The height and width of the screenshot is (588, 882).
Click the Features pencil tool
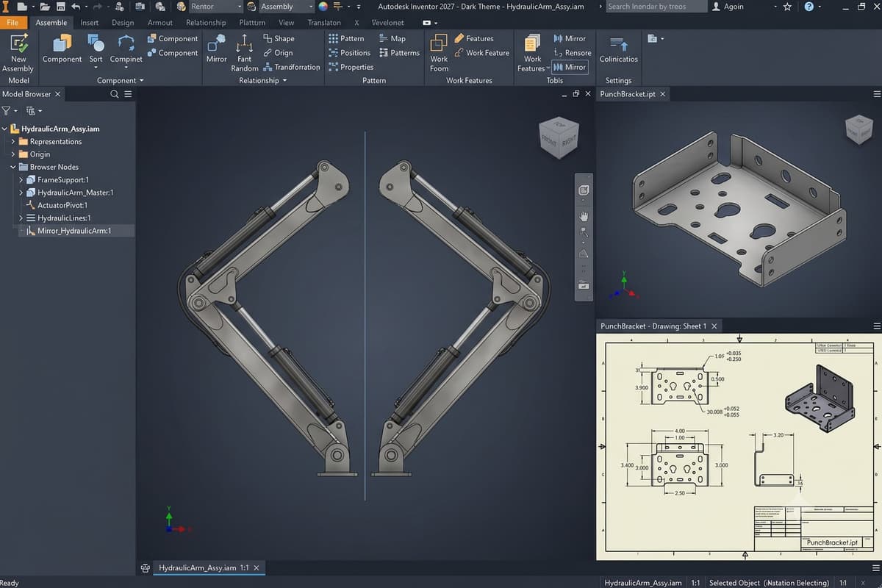click(x=474, y=38)
